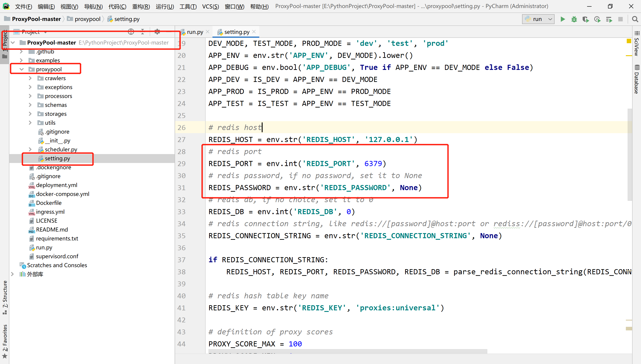641x364 pixels.
Task: Collapse the proxypool folder
Action: coord(22,69)
